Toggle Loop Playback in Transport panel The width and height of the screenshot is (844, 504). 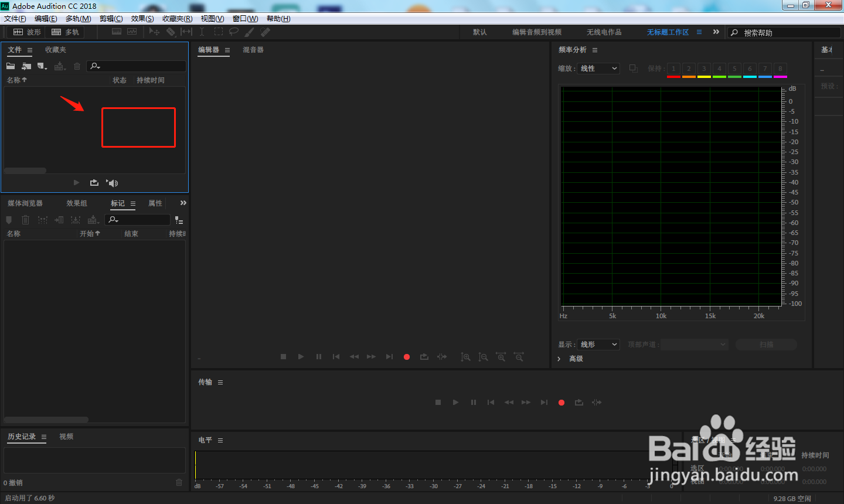click(x=579, y=402)
